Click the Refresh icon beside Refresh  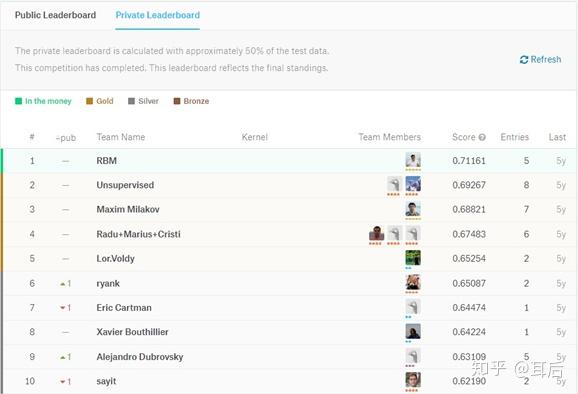[524, 60]
